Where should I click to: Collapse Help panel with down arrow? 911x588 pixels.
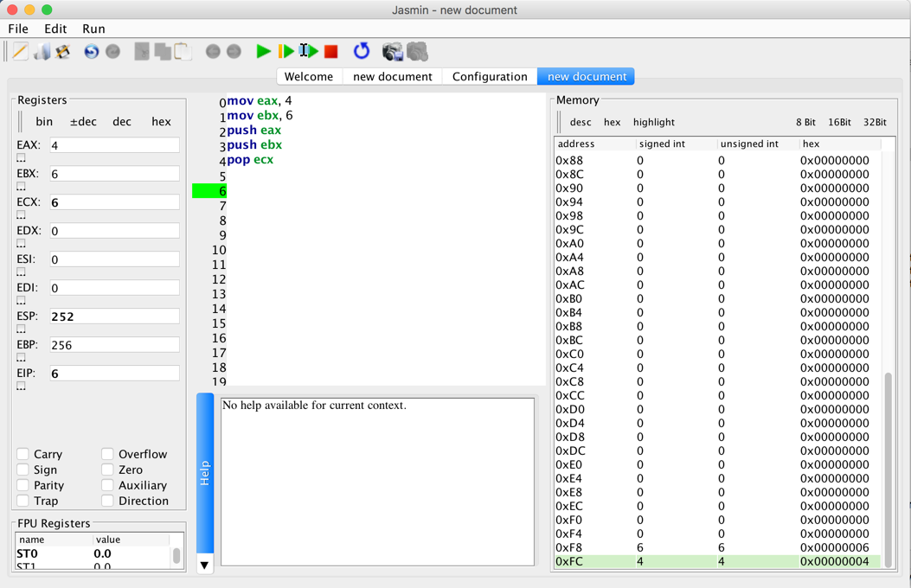coord(204,566)
